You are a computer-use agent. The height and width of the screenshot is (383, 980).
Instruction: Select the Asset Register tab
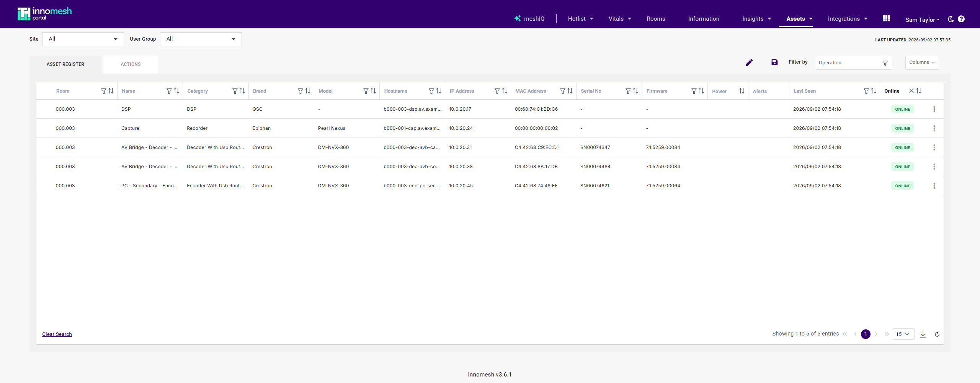[65, 64]
